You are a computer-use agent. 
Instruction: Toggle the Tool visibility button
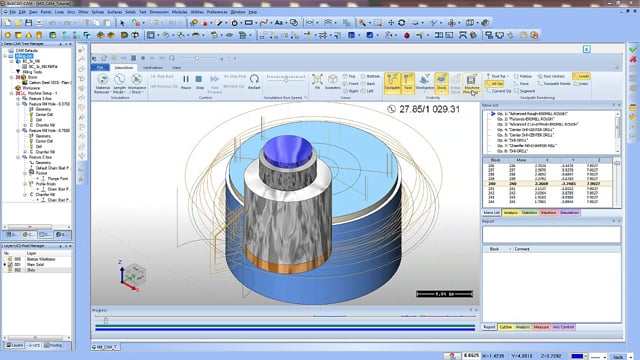click(408, 83)
